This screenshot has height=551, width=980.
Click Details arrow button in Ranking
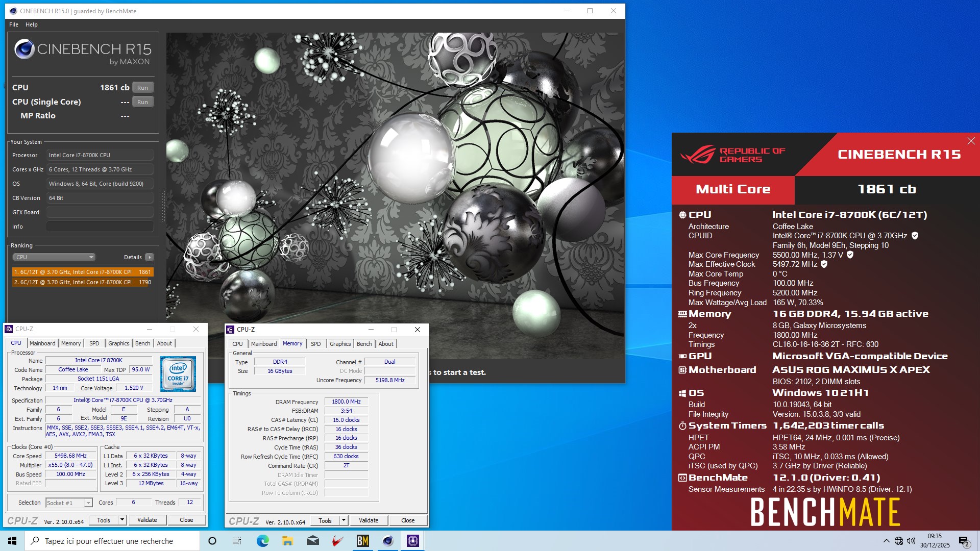pyautogui.click(x=150, y=257)
